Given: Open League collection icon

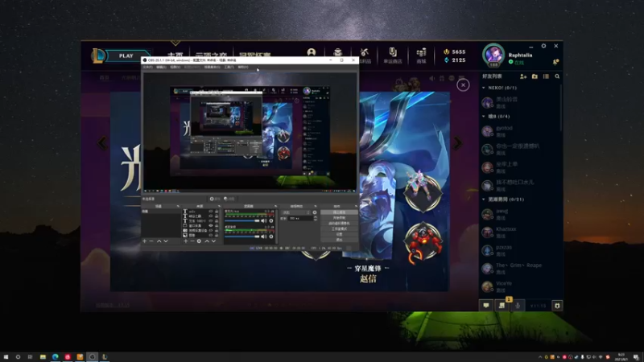Looking at the screenshot, I should [337, 52].
